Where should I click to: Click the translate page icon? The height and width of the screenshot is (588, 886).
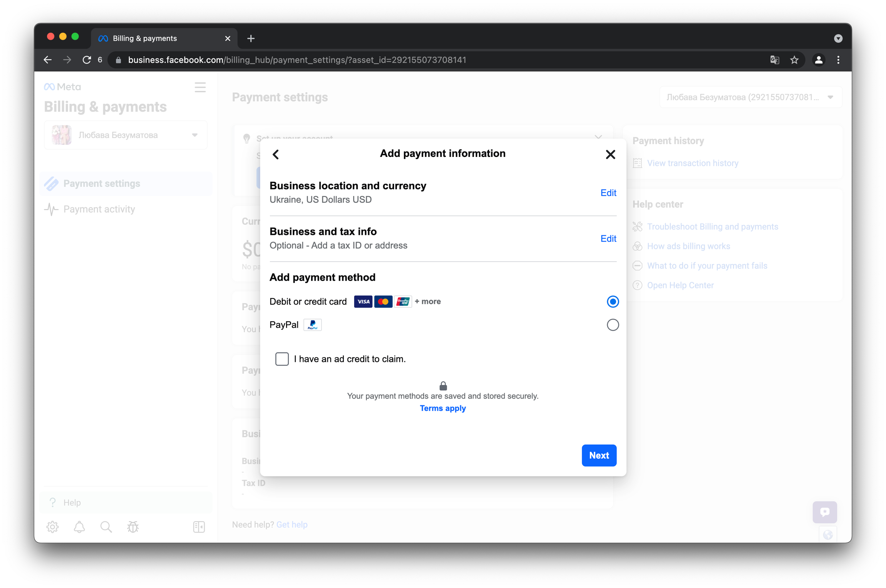[774, 60]
